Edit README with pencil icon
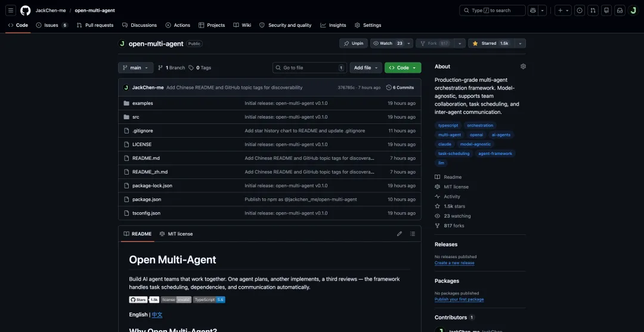Viewport: 644px width, 332px height. (399, 234)
